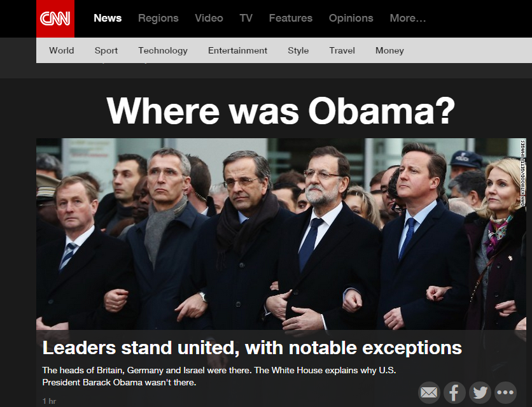Select World in the sub-navigation

[x=62, y=50]
